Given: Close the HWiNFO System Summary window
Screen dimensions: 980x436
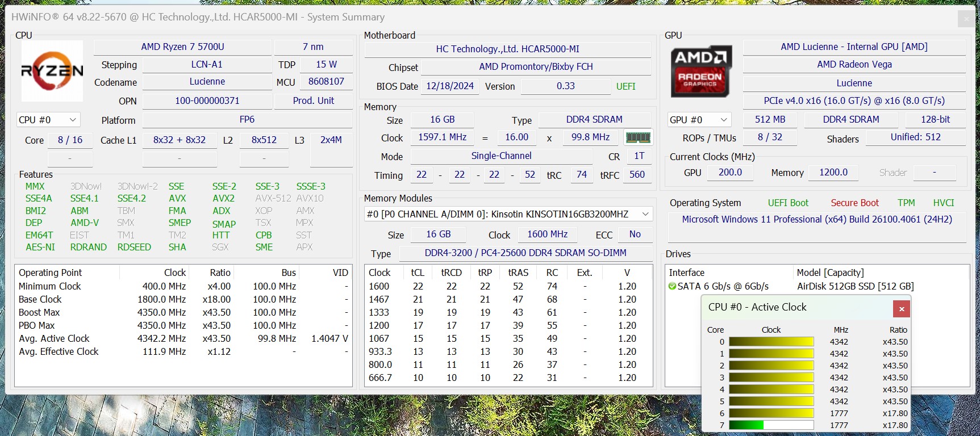Looking at the screenshot, I should (x=966, y=19).
